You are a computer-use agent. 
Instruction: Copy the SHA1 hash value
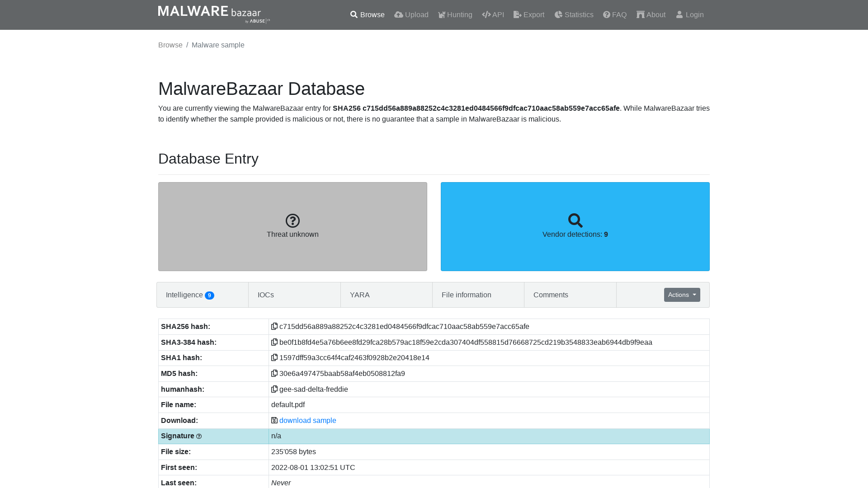(x=274, y=357)
